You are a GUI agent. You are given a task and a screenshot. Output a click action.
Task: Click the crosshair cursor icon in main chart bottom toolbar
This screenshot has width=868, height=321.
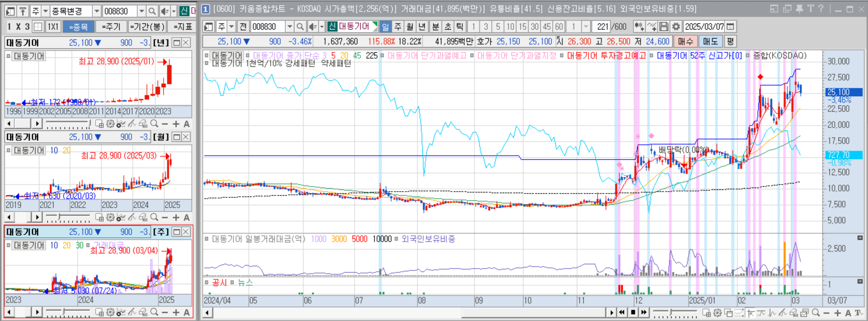click(750, 313)
